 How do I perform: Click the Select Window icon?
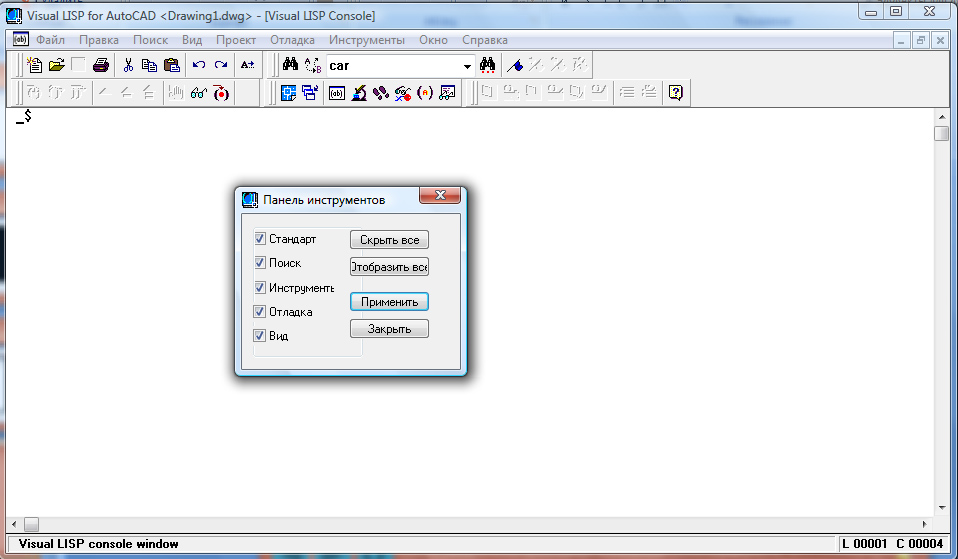pos(310,93)
